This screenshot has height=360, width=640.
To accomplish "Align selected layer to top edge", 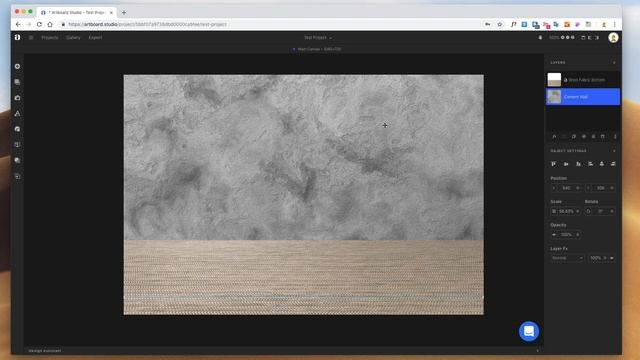I will [554, 164].
